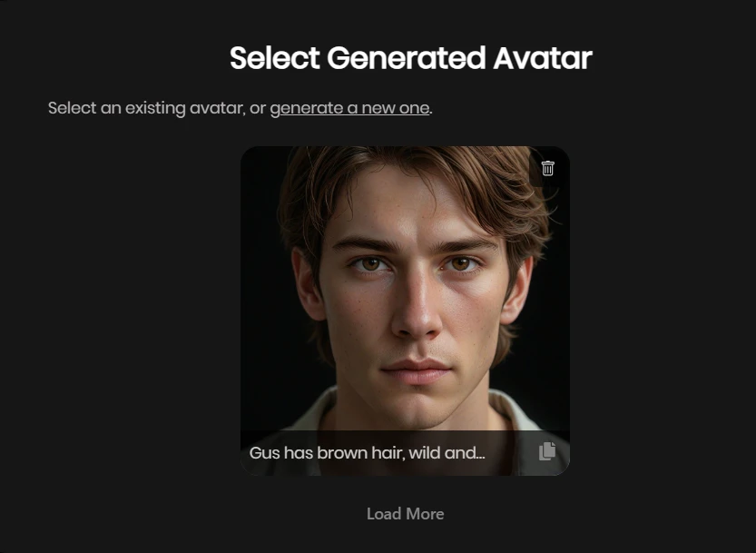Select the generated Gus avatar image
This screenshot has height=553, width=756.
click(x=405, y=290)
